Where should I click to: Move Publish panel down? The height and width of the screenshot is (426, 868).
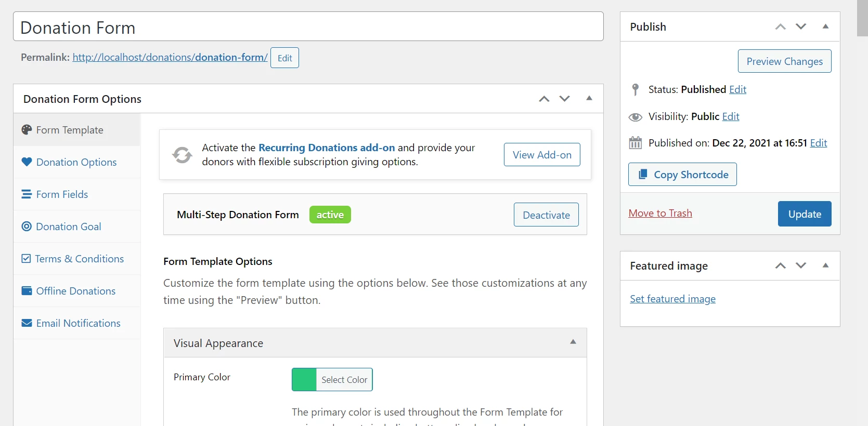point(801,26)
